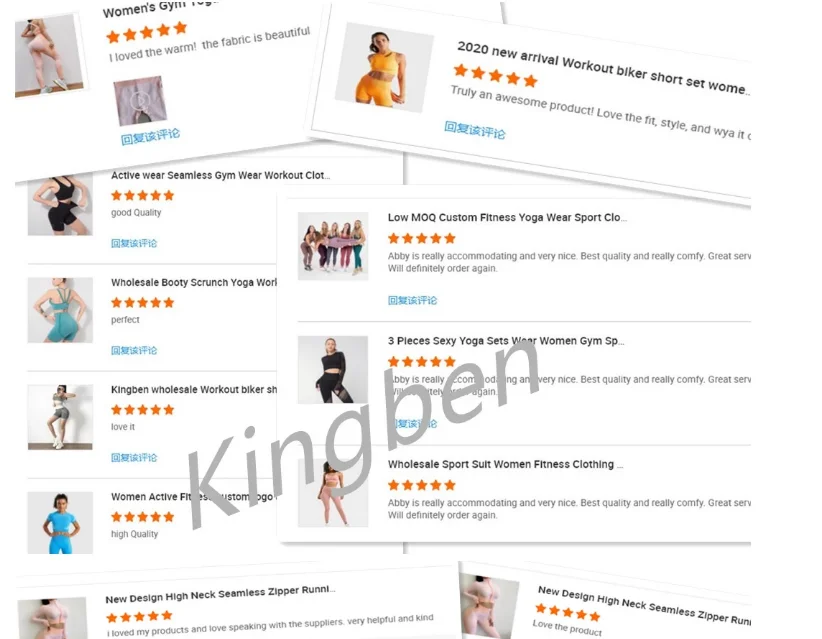
Task: Open the 'Wholesale Booty Scrunch Yoga' product title
Action: click(194, 282)
